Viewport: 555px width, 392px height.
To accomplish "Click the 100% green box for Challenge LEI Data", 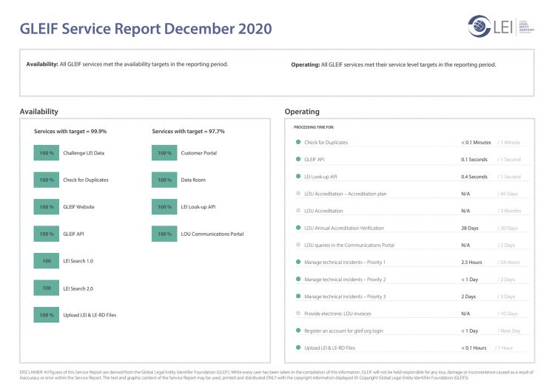I will [x=47, y=153].
